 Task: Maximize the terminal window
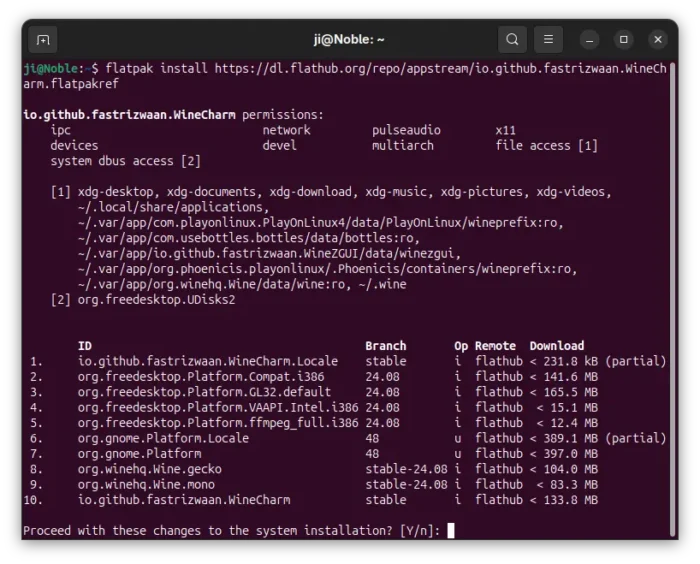tap(624, 40)
